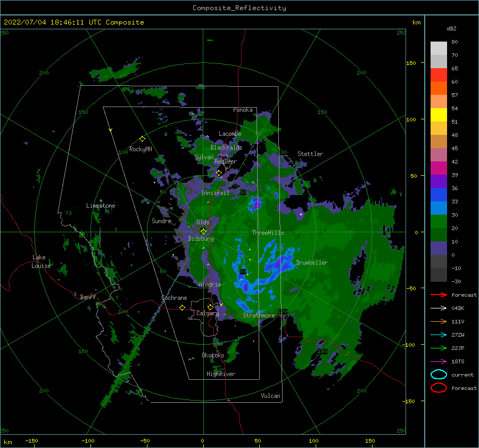Click the 150 km right axis tick label
The image size is (479, 448).
point(411,63)
